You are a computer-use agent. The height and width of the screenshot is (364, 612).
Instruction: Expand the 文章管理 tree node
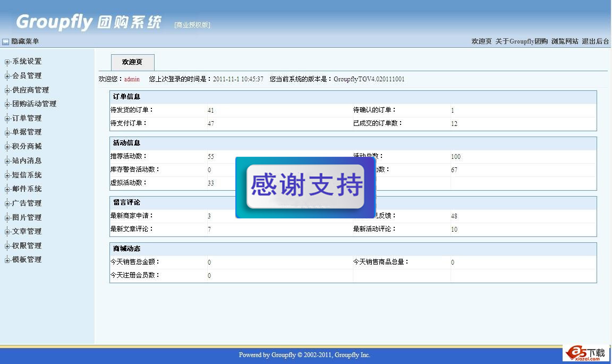pos(7,232)
